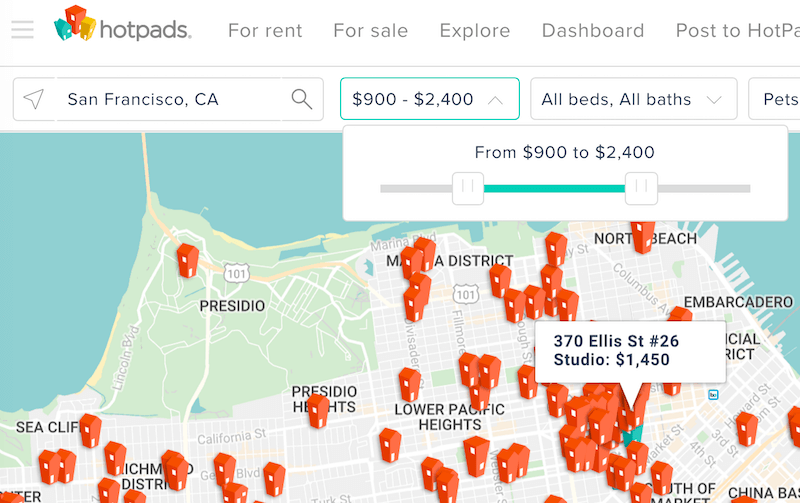The height and width of the screenshot is (503, 800).
Task: Click the teal listing marker under the tooltip
Action: [x=633, y=436]
